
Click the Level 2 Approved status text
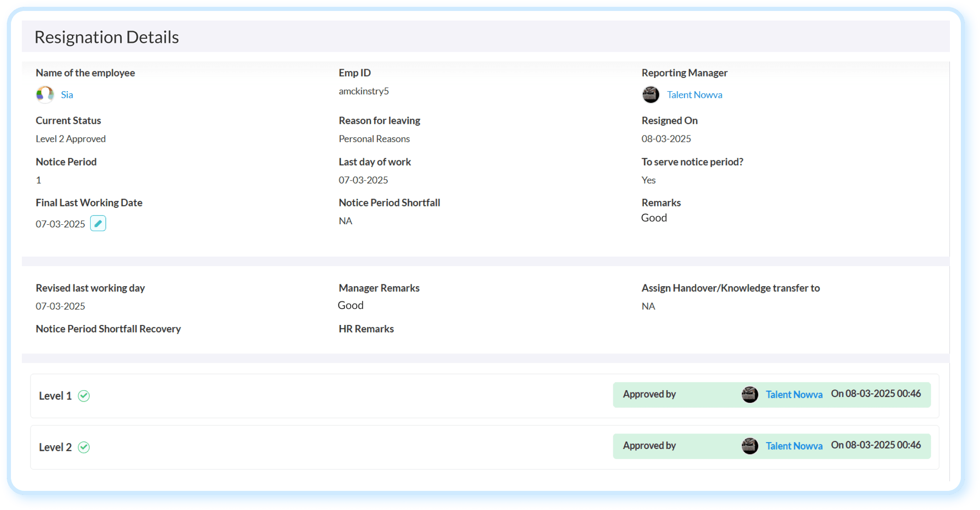[x=71, y=139]
